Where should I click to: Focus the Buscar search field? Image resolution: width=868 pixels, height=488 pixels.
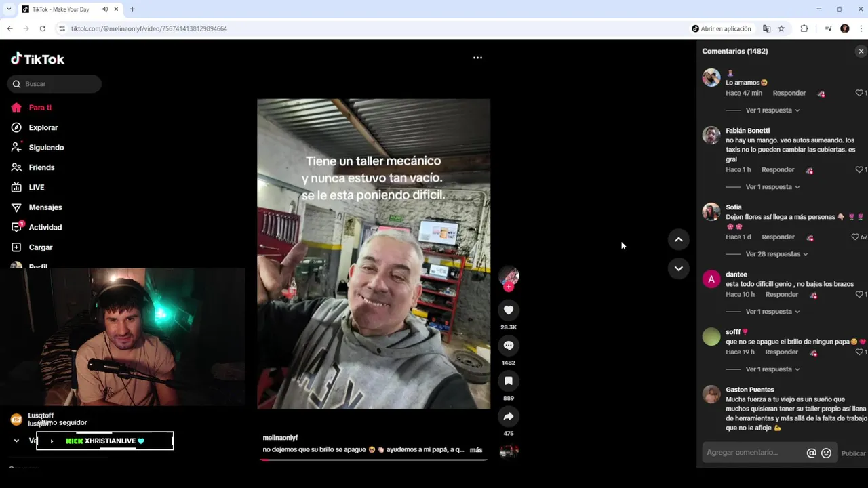(x=54, y=84)
